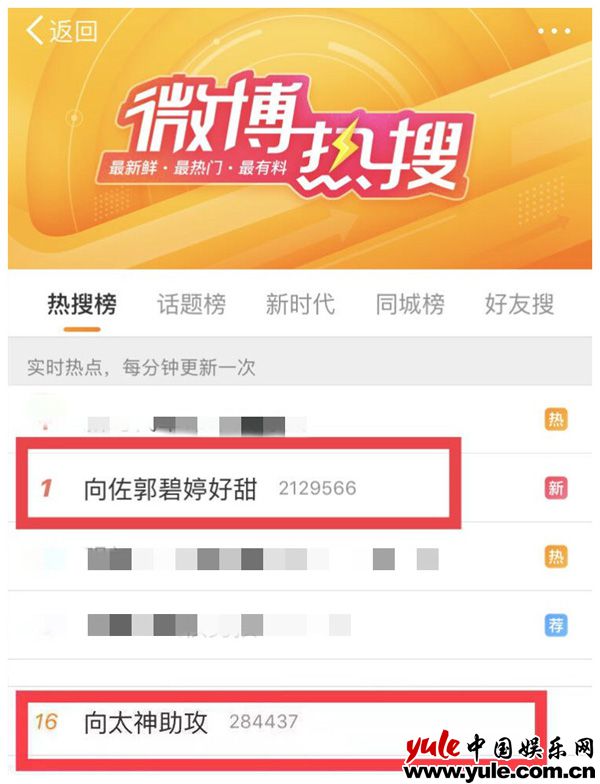Open the blurred recommended topic row

click(x=300, y=624)
